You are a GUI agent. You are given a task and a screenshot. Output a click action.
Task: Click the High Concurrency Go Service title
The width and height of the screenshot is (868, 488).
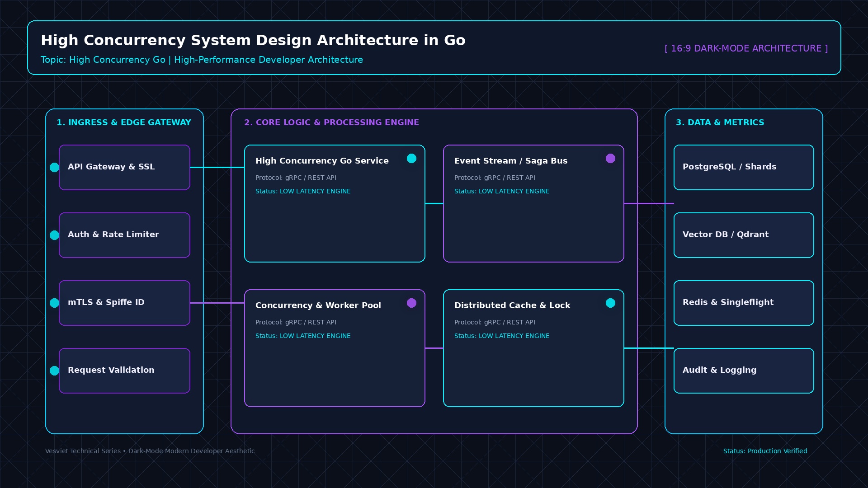click(322, 161)
